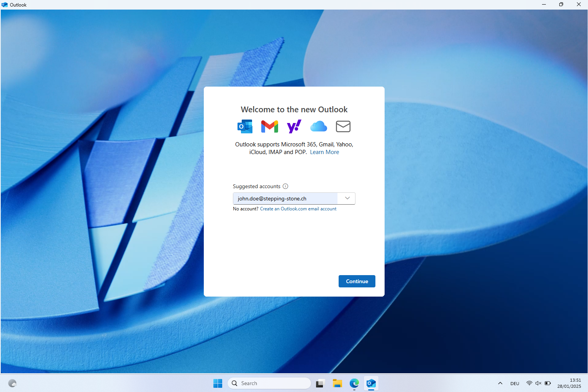Viewport: 588px width, 392px height.
Task: Open Microsoft Edge from taskbar
Action: 354,383
